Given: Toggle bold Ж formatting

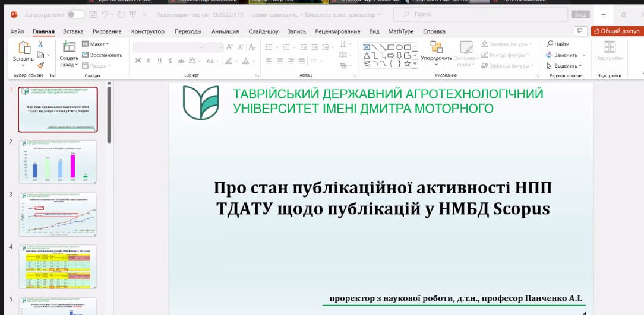Looking at the screenshot, I should click(x=137, y=60).
